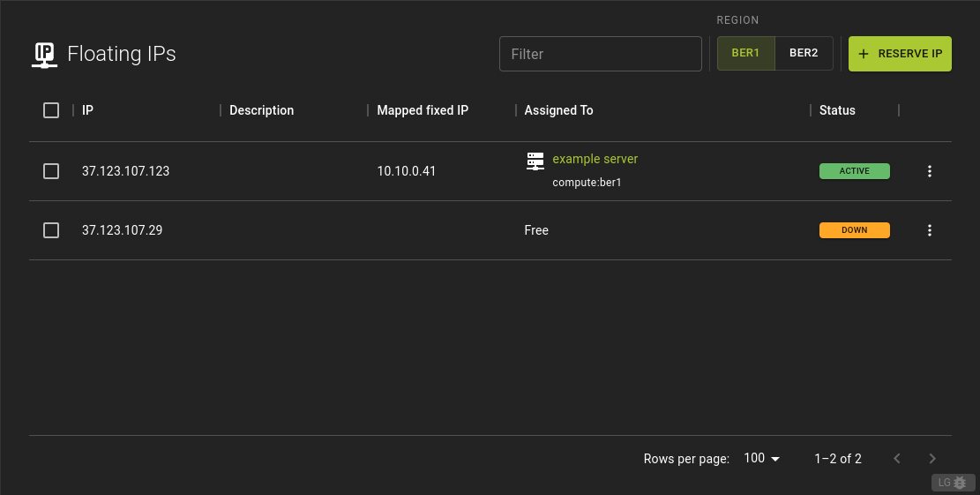Click the Floating IPs page title
This screenshot has height=495, width=980.
(121, 54)
